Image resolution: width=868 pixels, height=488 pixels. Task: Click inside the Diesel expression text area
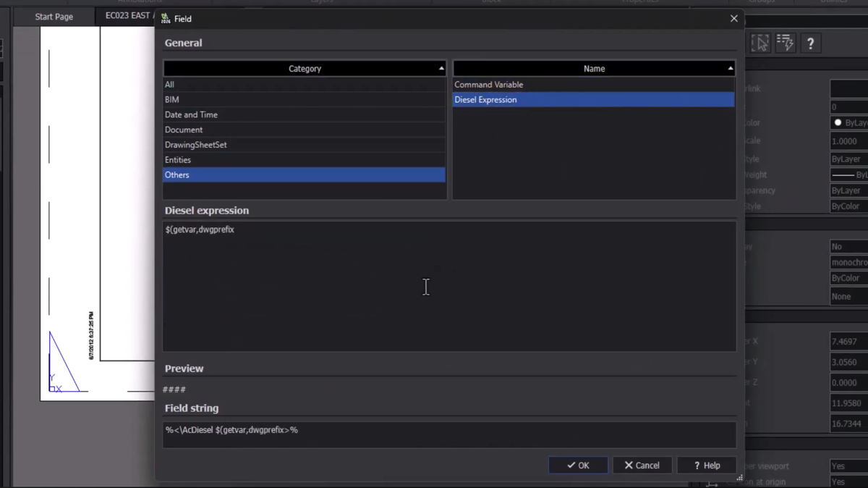click(448, 290)
